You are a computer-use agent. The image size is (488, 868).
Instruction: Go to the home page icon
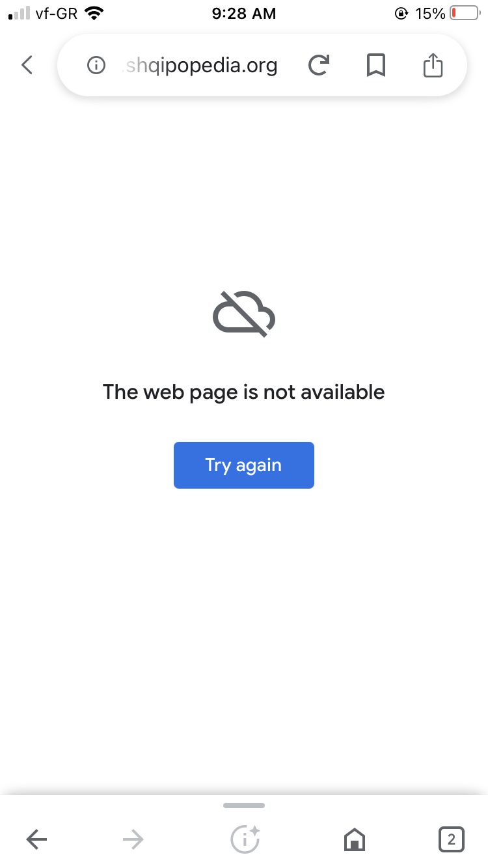tap(355, 840)
